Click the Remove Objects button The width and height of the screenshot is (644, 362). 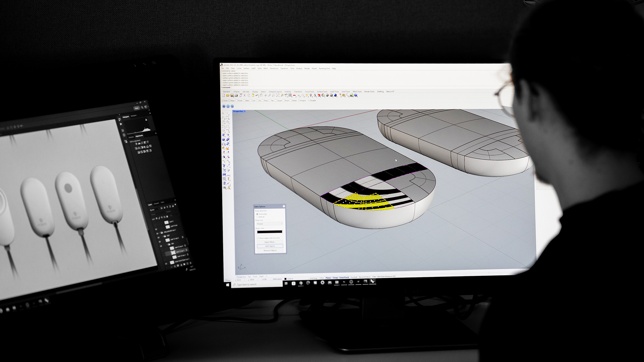[x=270, y=250]
